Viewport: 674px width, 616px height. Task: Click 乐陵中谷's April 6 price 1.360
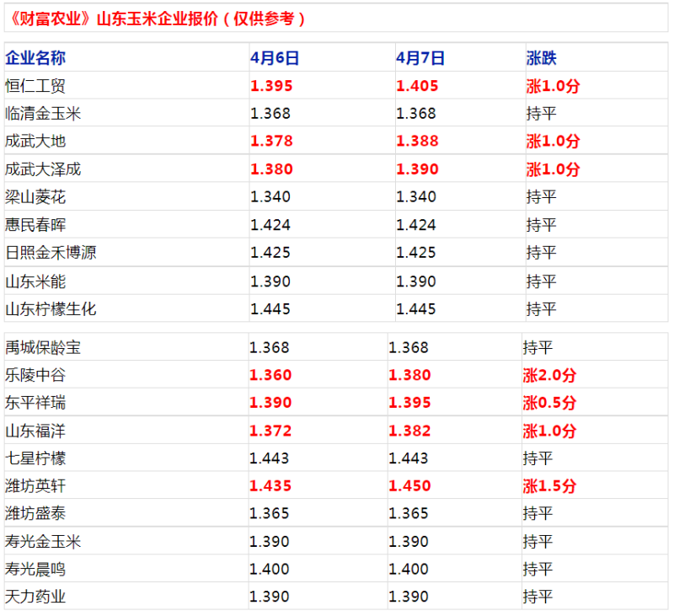[x=270, y=375]
